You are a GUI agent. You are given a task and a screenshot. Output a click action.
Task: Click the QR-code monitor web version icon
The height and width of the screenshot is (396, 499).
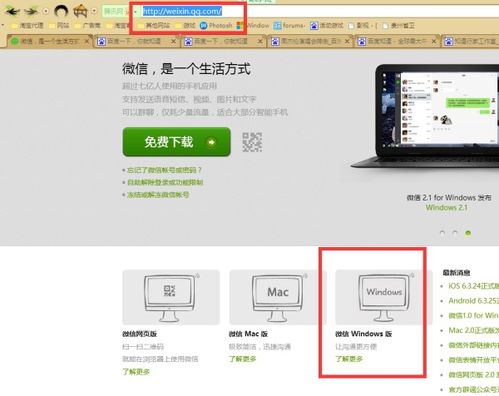tap(171, 297)
